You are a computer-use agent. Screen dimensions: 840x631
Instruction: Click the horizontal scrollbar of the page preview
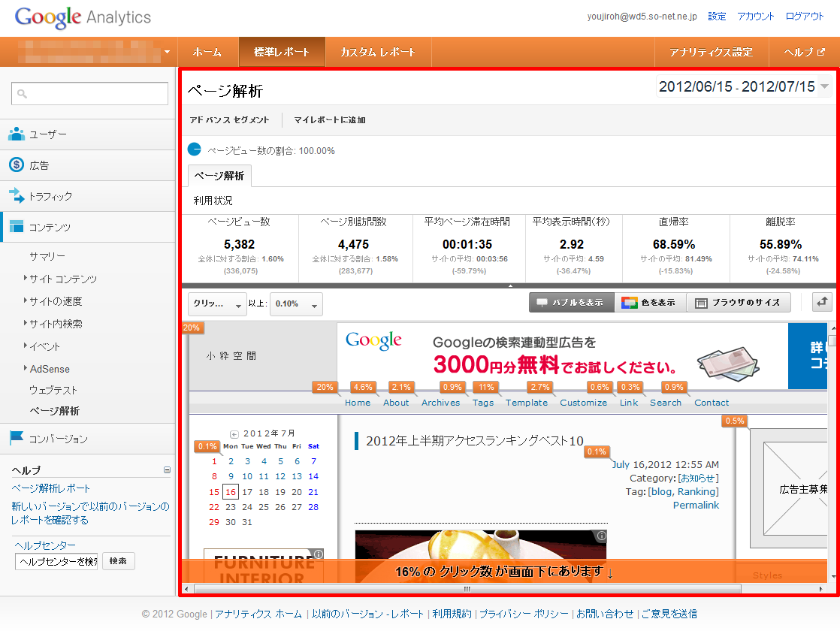467,589
